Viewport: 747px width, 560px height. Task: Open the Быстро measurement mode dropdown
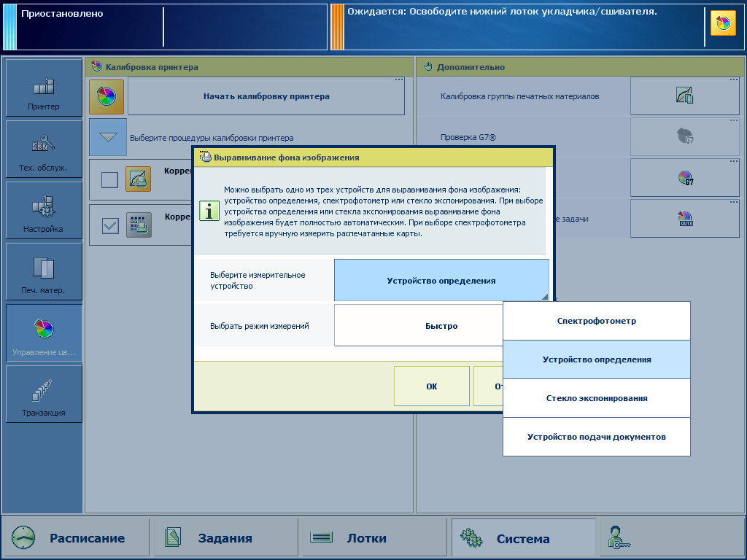(418, 326)
